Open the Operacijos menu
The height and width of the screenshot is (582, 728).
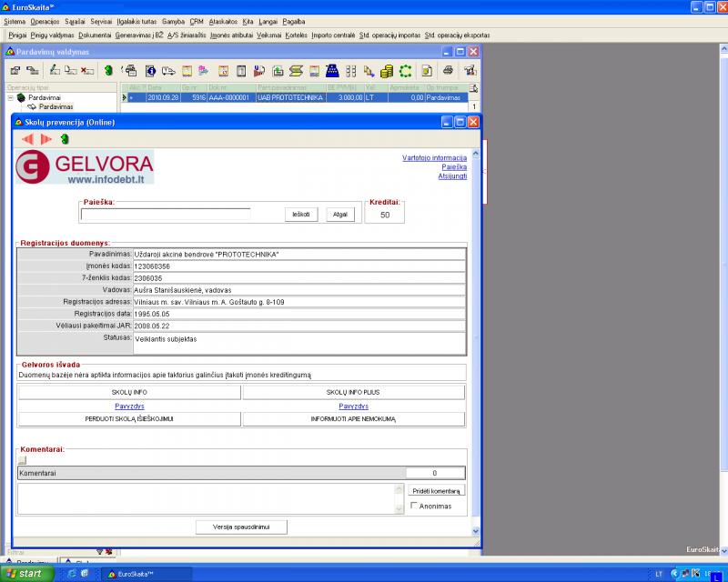(44, 20)
